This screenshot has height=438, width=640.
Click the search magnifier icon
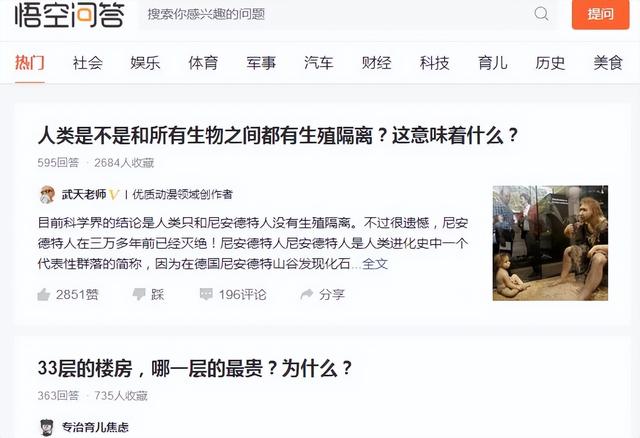tap(541, 13)
